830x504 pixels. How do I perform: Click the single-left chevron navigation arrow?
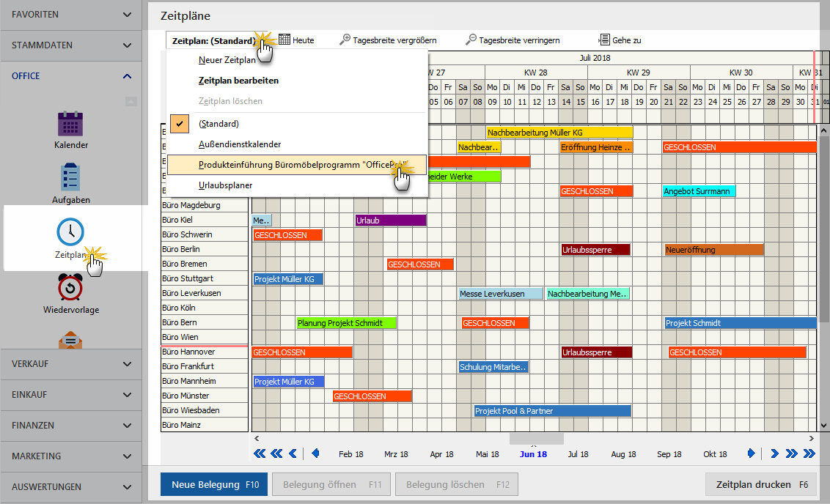(293, 453)
